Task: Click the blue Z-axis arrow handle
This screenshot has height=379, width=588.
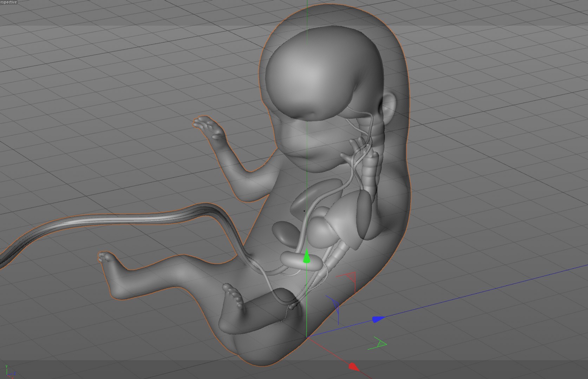Action: (x=378, y=319)
